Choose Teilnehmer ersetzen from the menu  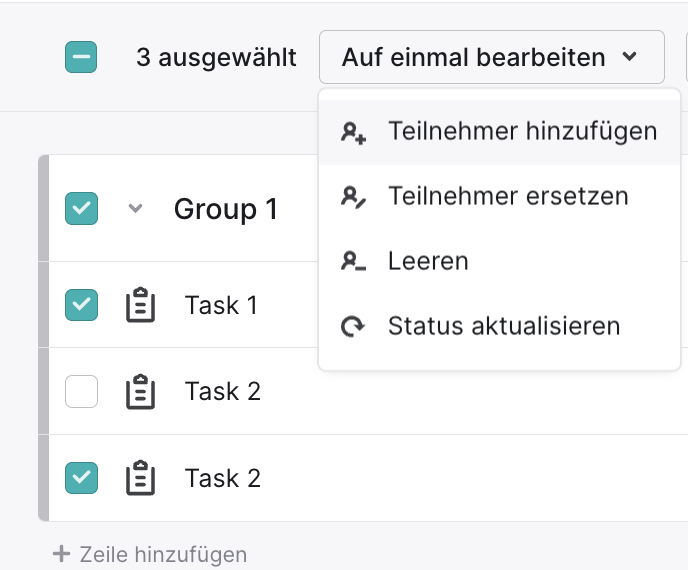click(x=499, y=196)
